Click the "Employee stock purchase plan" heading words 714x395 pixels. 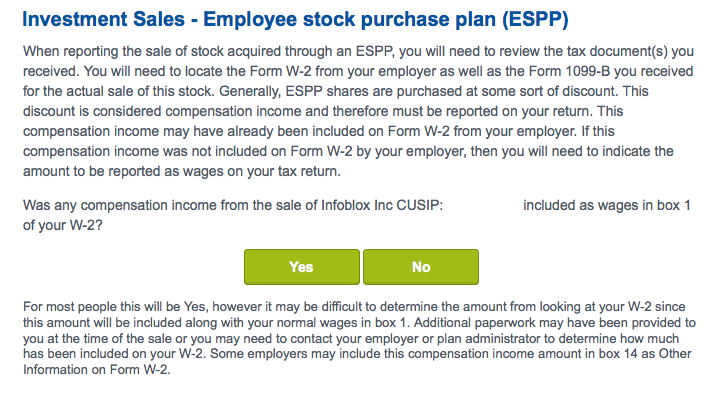point(350,20)
